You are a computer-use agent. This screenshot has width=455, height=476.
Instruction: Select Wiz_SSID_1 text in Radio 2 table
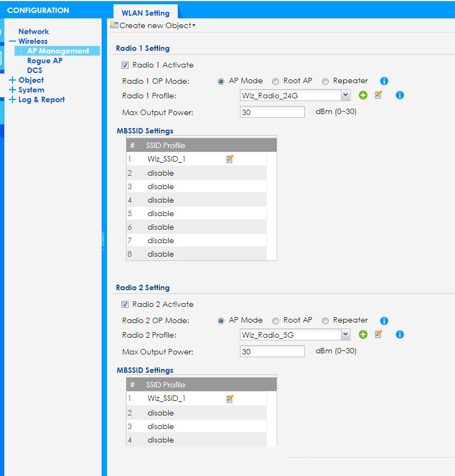coord(166,398)
